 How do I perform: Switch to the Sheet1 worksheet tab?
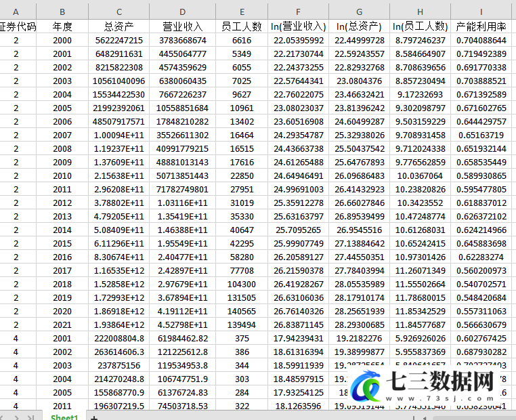tap(64, 417)
